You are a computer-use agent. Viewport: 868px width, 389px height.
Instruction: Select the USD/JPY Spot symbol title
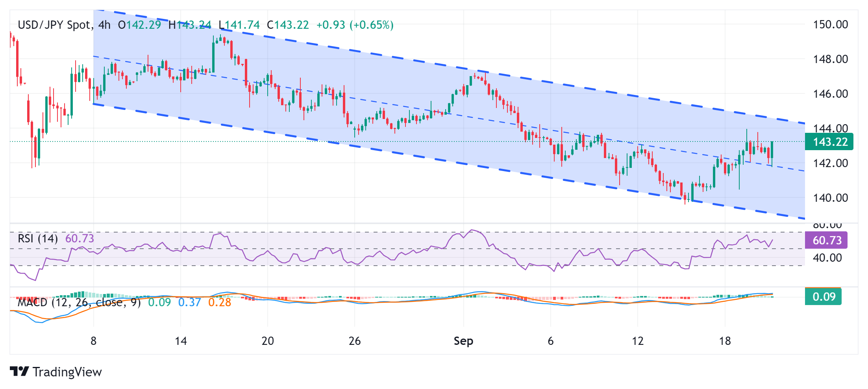point(54,25)
